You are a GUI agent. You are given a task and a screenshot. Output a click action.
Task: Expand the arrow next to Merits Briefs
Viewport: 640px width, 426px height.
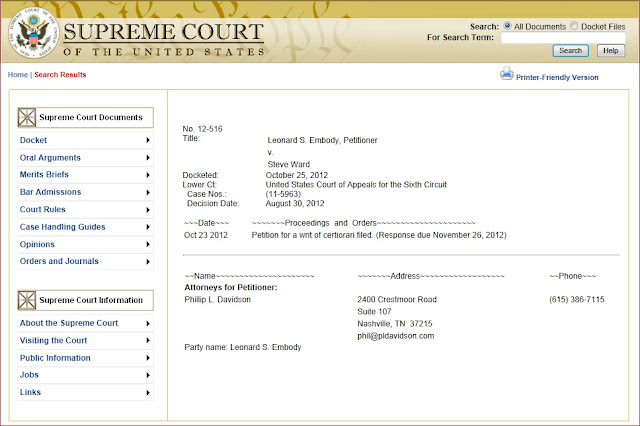(148, 175)
